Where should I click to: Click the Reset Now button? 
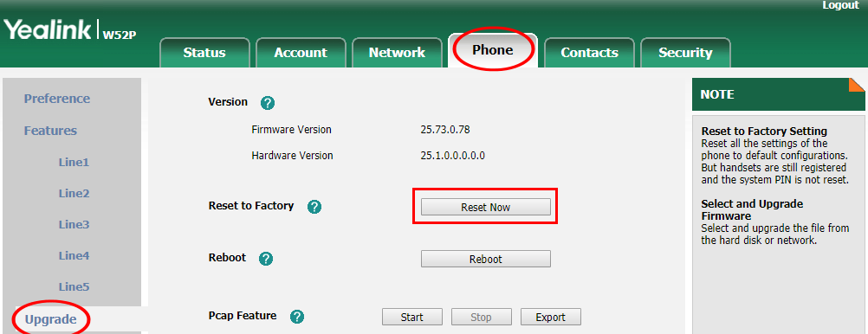(x=485, y=208)
